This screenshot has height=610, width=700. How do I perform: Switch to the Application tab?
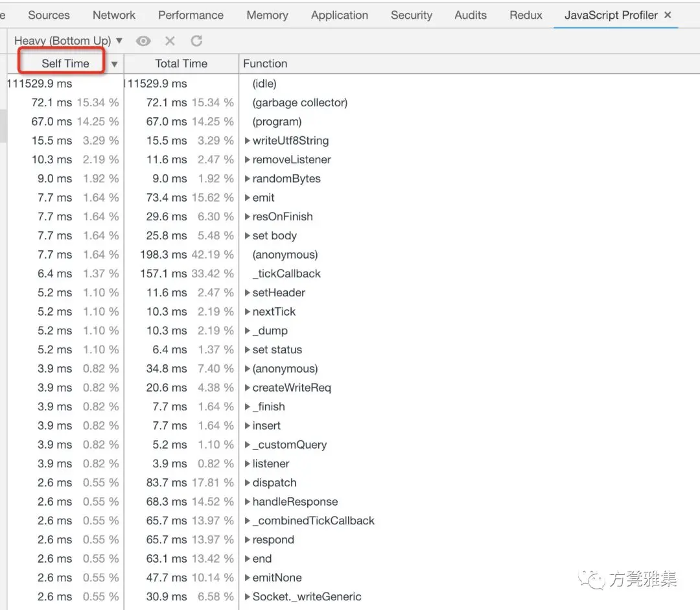(x=340, y=15)
